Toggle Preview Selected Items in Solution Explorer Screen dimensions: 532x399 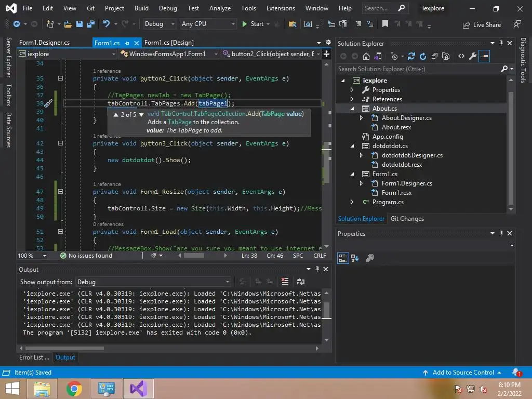coord(484,56)
